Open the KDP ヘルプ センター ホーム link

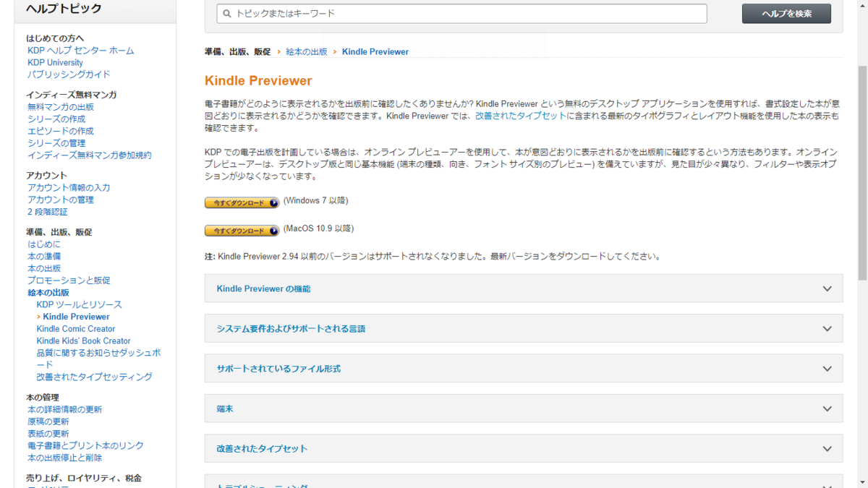pyautogui.click(x=80, y=50)
